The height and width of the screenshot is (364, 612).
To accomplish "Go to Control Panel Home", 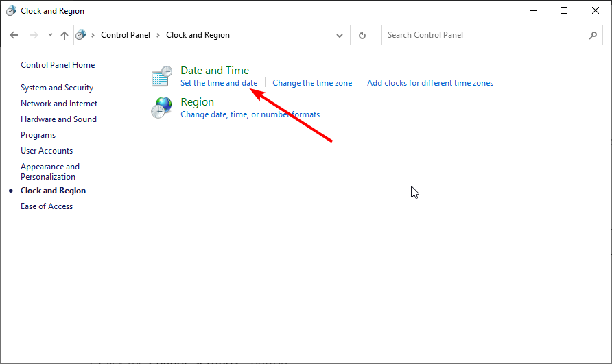I will click(x=58, y=65).
